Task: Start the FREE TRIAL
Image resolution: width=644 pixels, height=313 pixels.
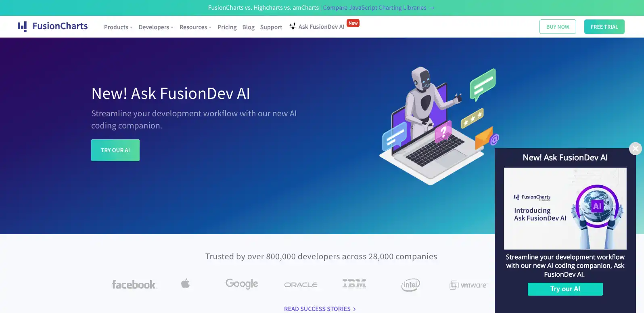Action: tap(604, 27)
